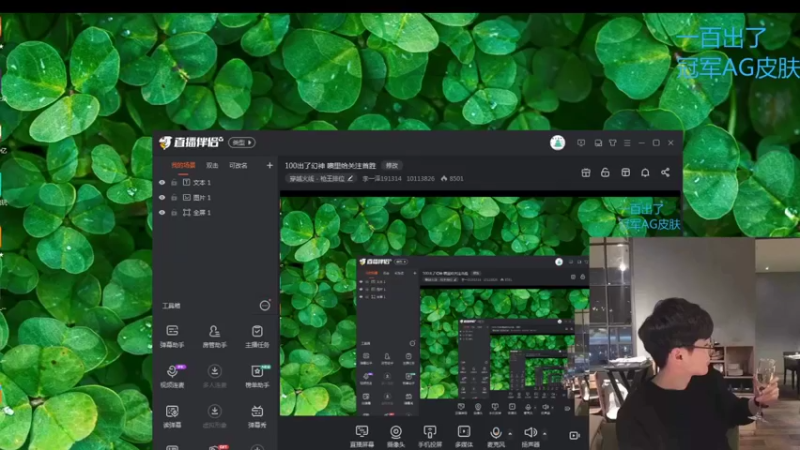800x450 pixels.
Task: Select the 摄像头 camera source button
Action: coord(395,436)
